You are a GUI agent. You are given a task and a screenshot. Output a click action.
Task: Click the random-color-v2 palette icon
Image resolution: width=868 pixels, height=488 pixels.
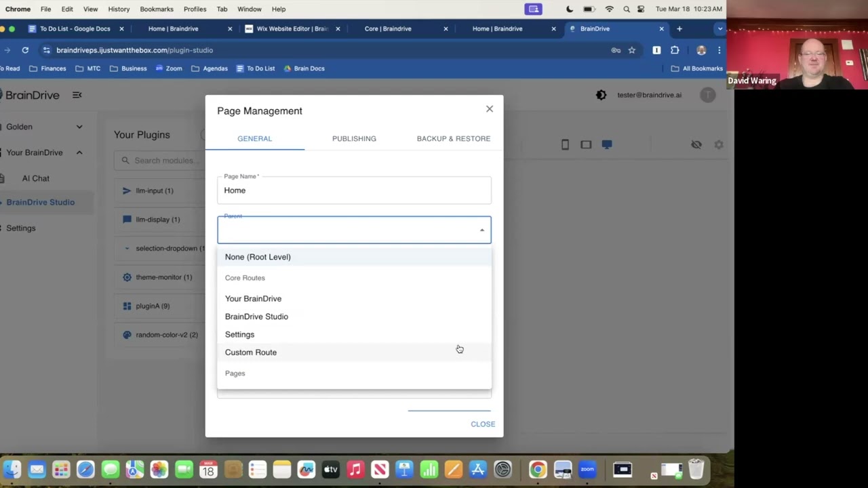tap(127, 335)
